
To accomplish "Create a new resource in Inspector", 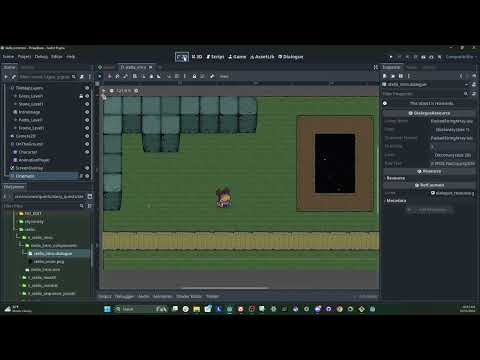I will (x=385, y=76).
